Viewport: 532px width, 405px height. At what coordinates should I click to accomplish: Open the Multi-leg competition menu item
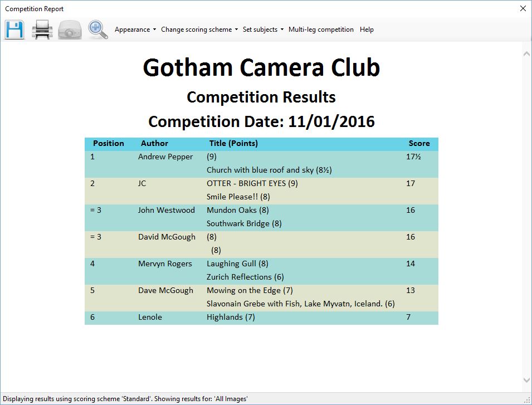321,30
